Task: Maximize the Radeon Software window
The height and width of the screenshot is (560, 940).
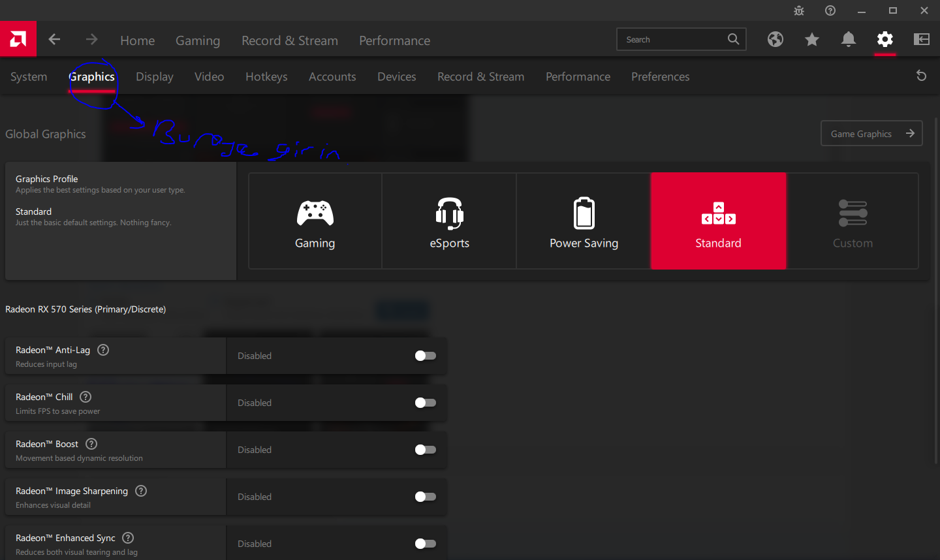Action: coord(893,10)
